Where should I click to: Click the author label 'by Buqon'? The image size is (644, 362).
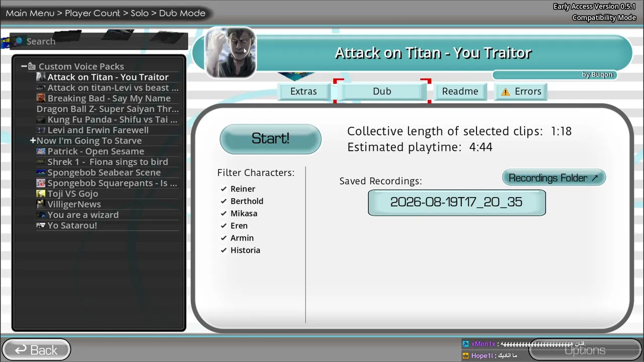click(x=598, y=74)
